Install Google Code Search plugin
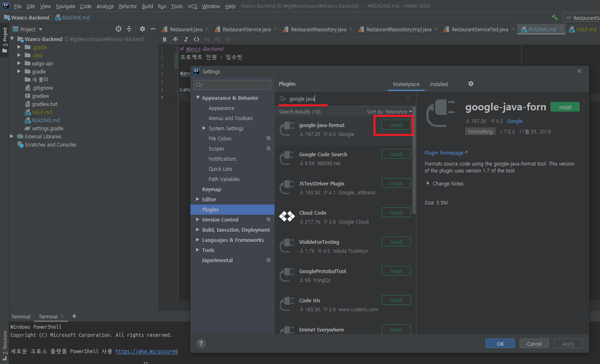This screenshot has height=364, width=600. [396, 154]
